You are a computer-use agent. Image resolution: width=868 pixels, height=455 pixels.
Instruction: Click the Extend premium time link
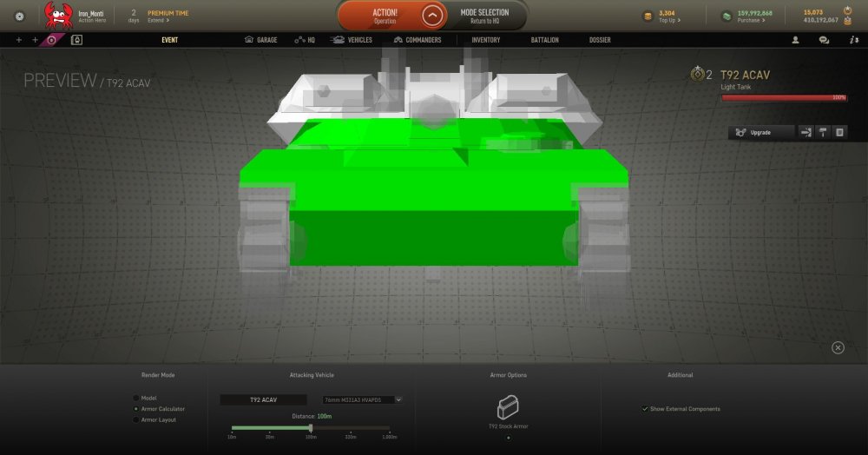tap(158, 21)
